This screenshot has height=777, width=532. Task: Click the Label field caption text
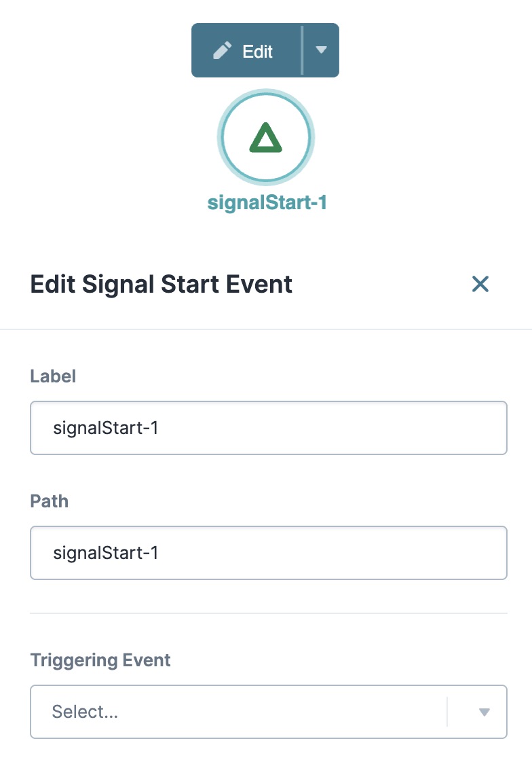point(54,376)
